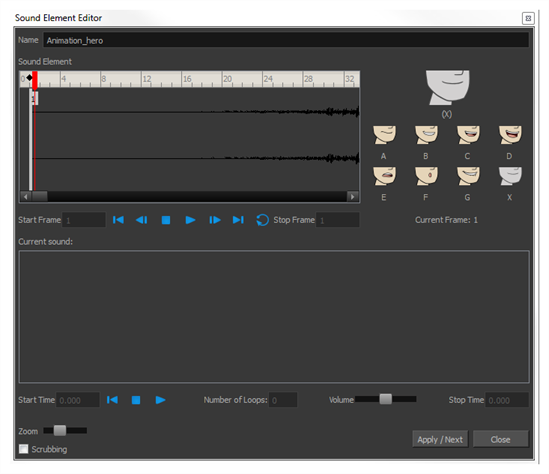Screen dimensions: 549x474
Task: Click waveform scrollbar right arrow
Action: pyautogui.click(x=353, y=197)
